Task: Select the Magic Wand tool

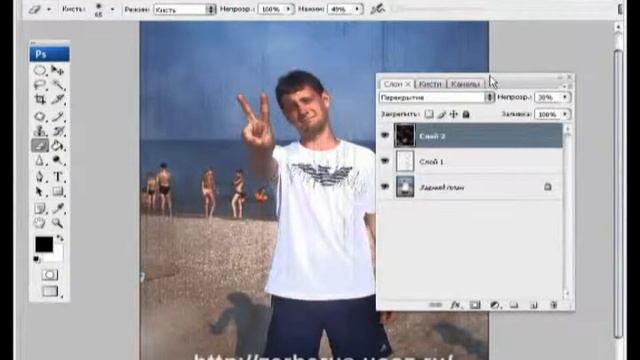Action: (58, 85)
